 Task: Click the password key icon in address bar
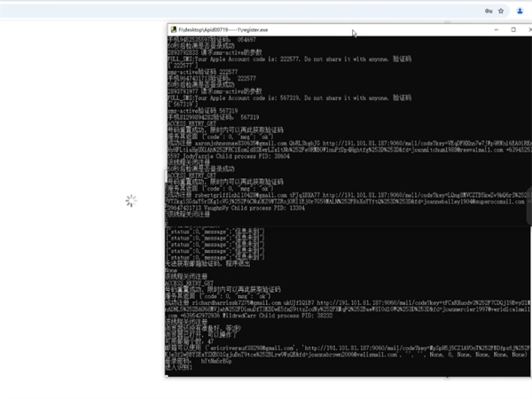(488, 11)
